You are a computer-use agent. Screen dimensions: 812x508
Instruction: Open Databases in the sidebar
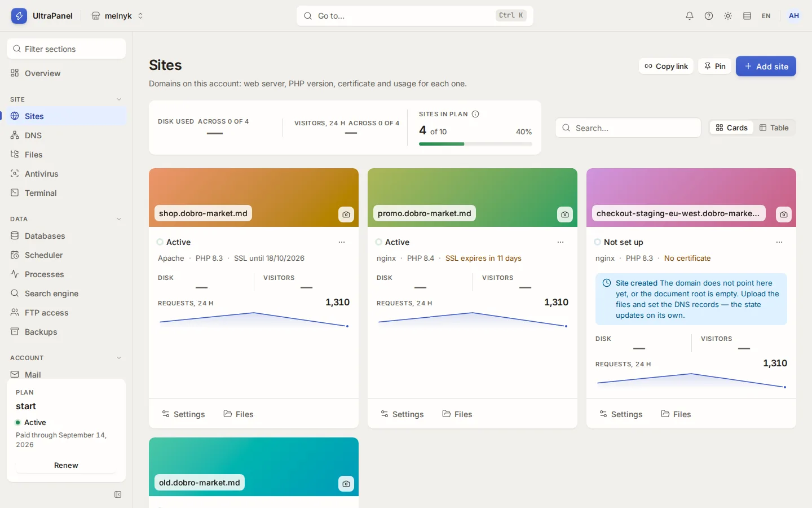(67, 236)
